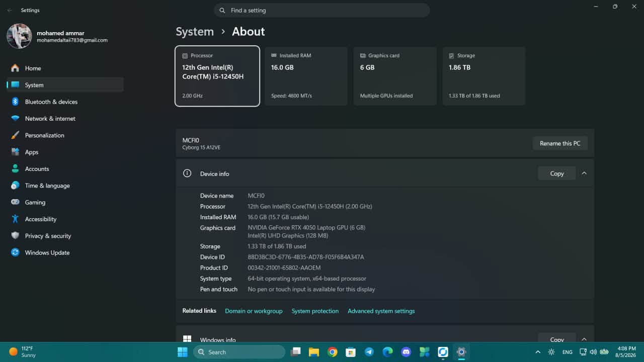Open File Explorer from the taskbar
The height and width of the screenshot is (362, 644).
314,352
